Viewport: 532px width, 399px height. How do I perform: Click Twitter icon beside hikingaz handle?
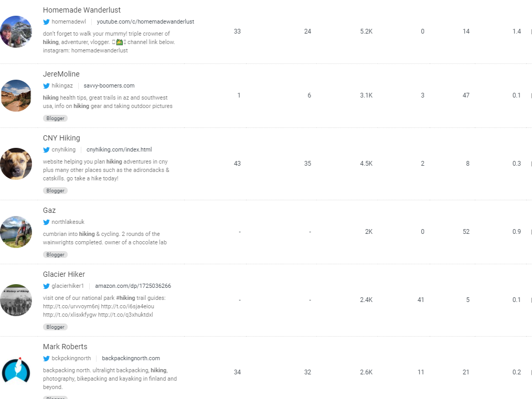[47, 86]
